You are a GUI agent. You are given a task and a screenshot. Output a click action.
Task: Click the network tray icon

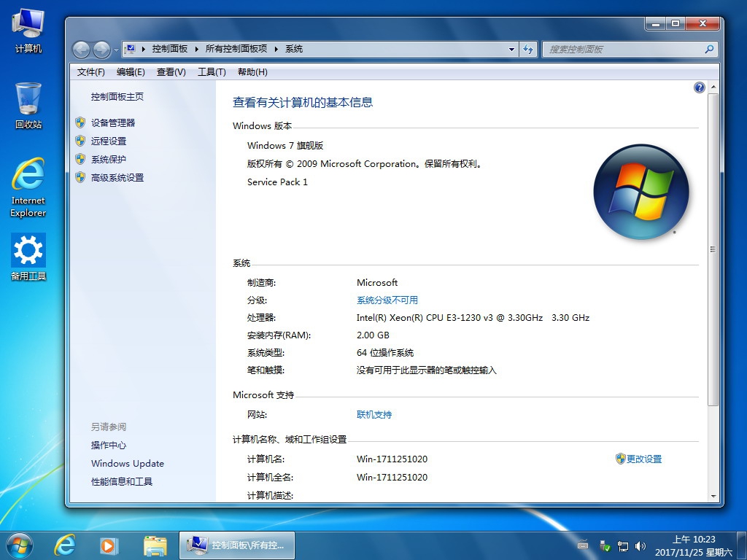tap(623, 546)
